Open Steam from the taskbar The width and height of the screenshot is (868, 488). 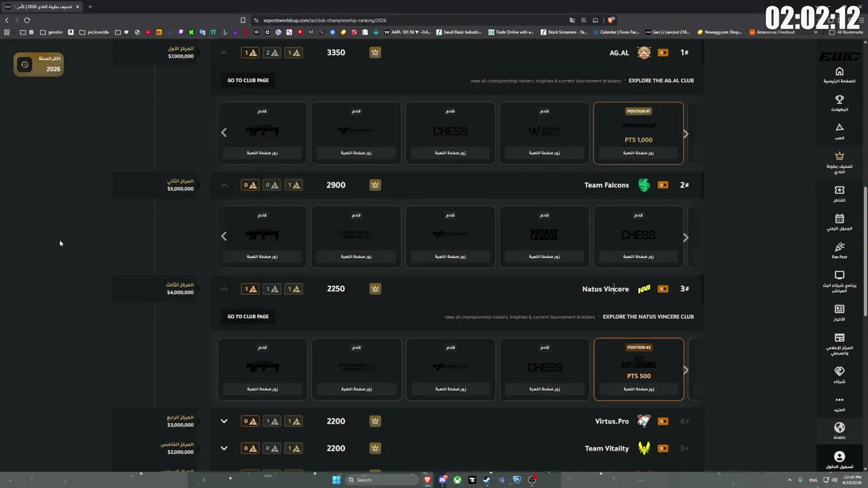coord(487,480)
